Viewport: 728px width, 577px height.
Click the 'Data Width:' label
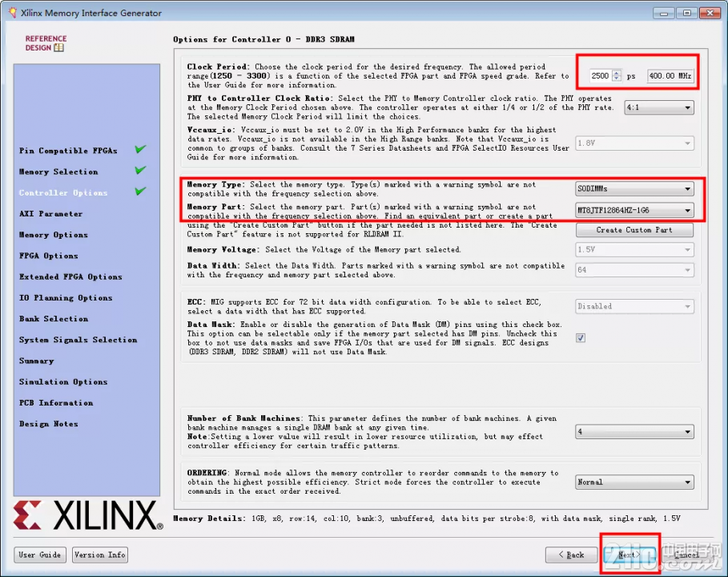click(x=214, y=266)
